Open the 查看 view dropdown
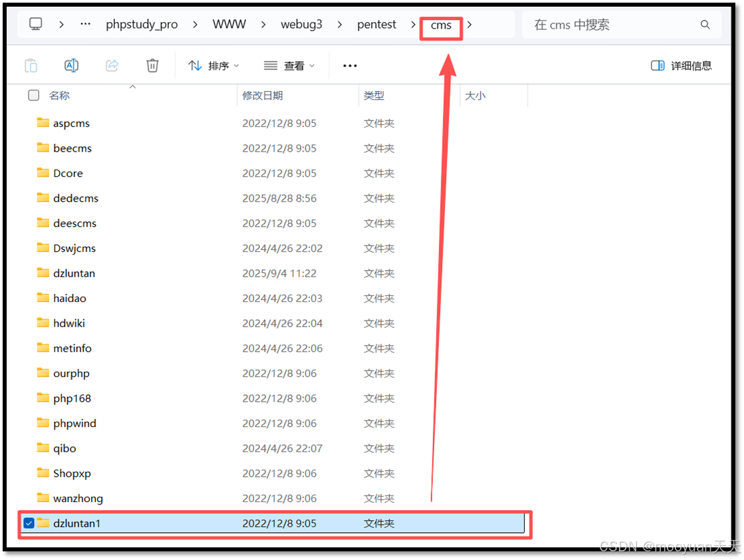Image resolution: width=744 pixels, height=560 pixels. [x=289, y=65]
